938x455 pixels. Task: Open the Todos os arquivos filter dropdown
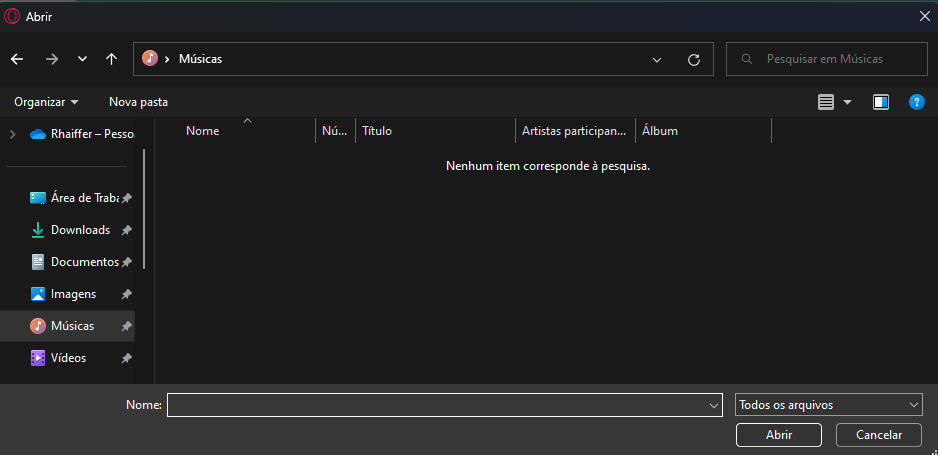(828, 405)
